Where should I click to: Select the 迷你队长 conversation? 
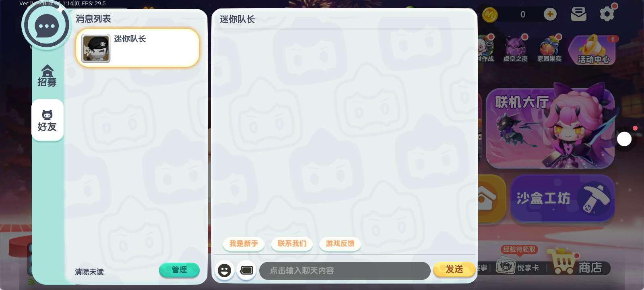click(138, 48)
